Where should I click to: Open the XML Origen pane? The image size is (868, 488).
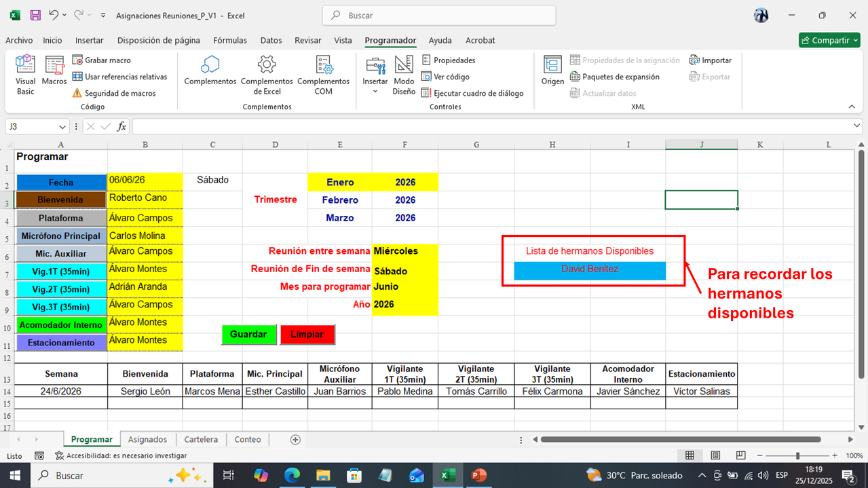(552, 71)
